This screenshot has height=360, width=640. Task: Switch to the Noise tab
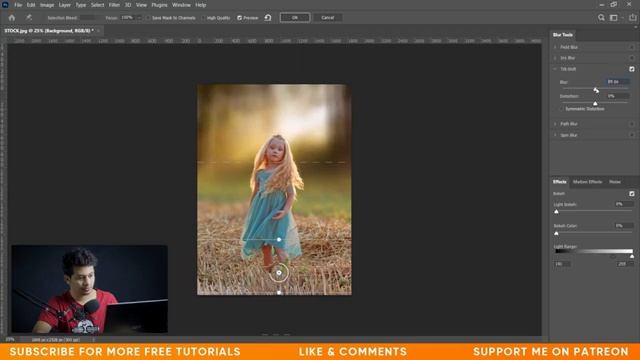[x=615, y=182]
